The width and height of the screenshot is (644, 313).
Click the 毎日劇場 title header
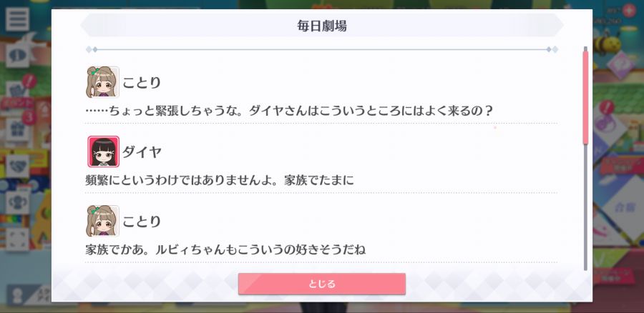click(x=322, y=26)
